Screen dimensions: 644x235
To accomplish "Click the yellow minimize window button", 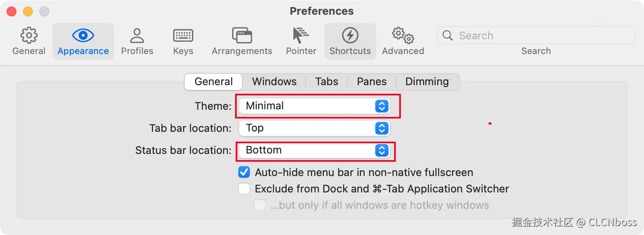I will click(x=28, y=11).
